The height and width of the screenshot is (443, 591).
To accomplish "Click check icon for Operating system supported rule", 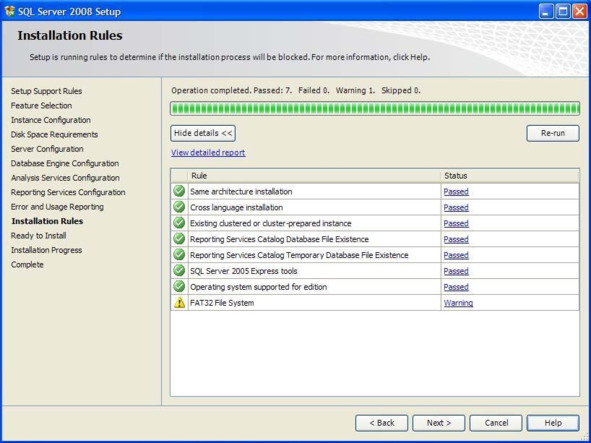I will (179, 287).
